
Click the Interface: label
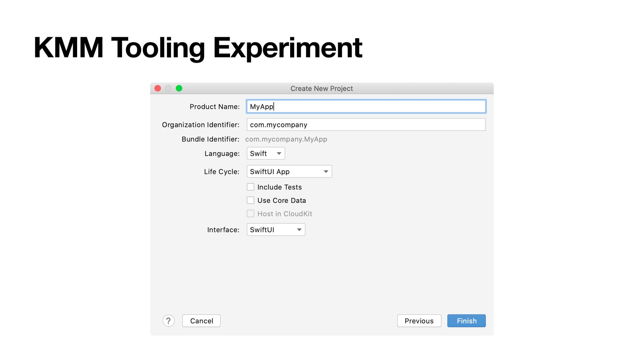(x=223, y=230)
